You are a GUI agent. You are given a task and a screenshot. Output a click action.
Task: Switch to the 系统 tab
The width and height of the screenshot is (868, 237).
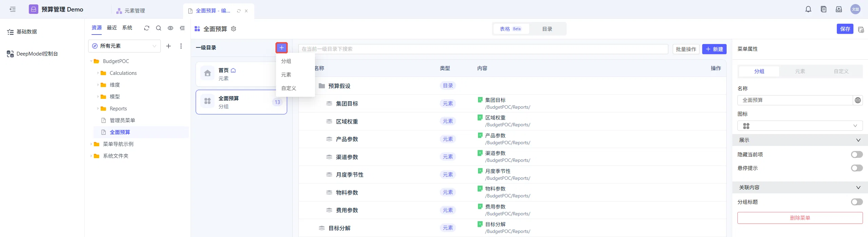(x=127, y=28)
